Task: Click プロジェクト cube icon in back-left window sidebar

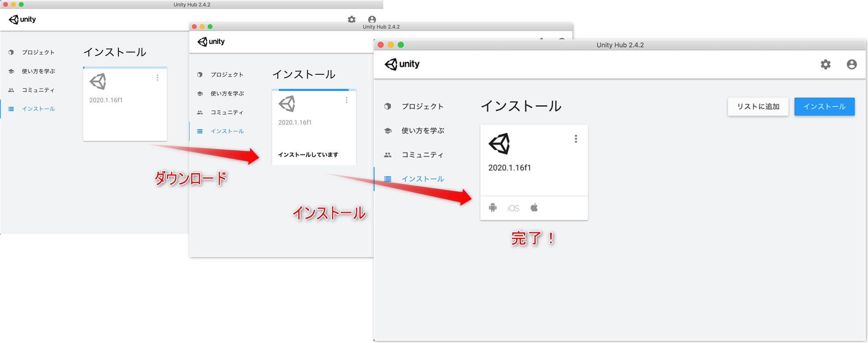Action: pos(11,52)
